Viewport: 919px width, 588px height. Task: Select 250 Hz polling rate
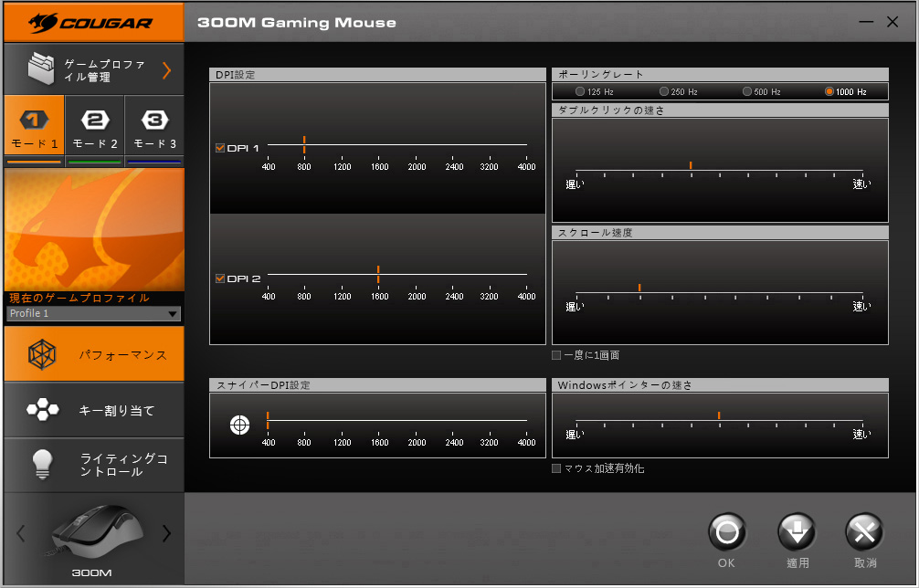(x=664, y=91)
